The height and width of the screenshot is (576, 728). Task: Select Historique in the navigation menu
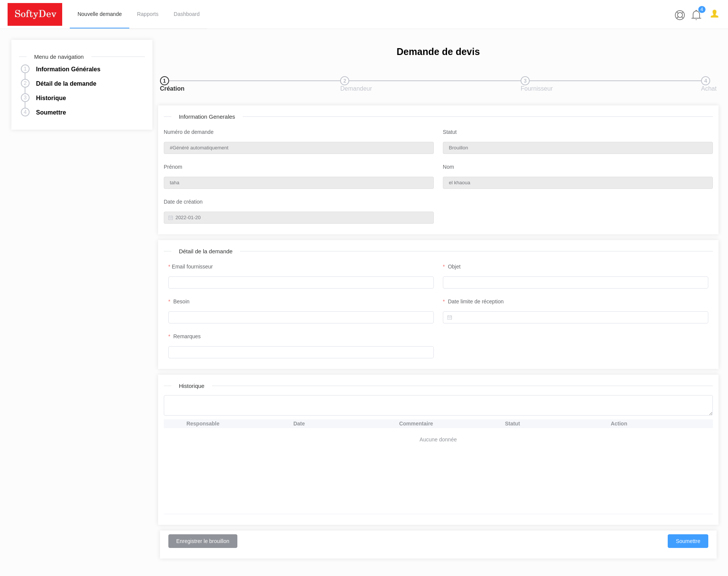point(50,98)
